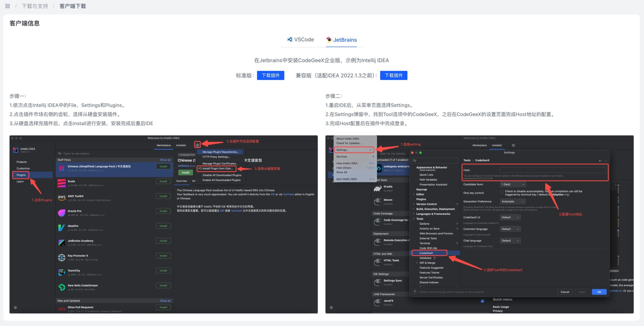Click HTML Tools plugin icon
This screenshot has width=644, height=326.
(x=378, y=262)
